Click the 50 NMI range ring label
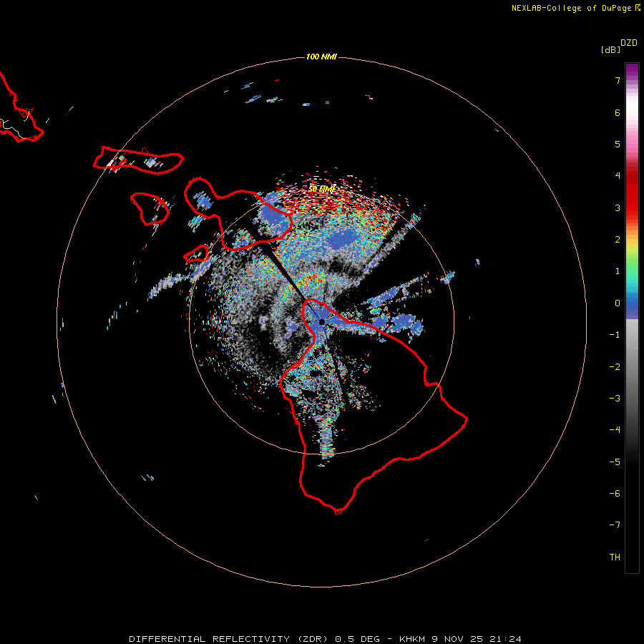 tap(321, 190)
